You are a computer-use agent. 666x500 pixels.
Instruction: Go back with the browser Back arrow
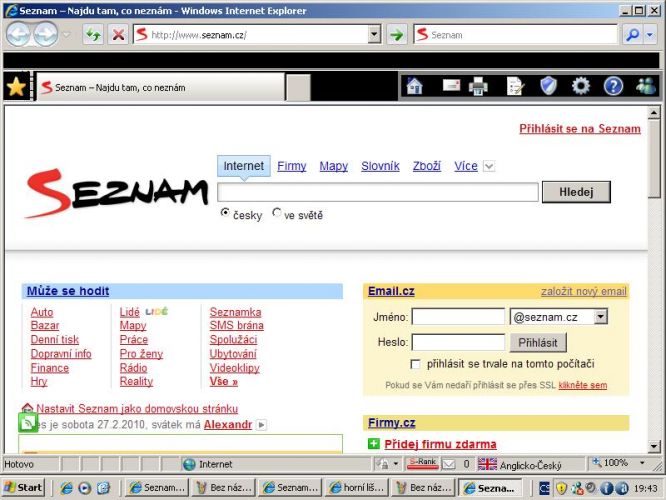18,34
